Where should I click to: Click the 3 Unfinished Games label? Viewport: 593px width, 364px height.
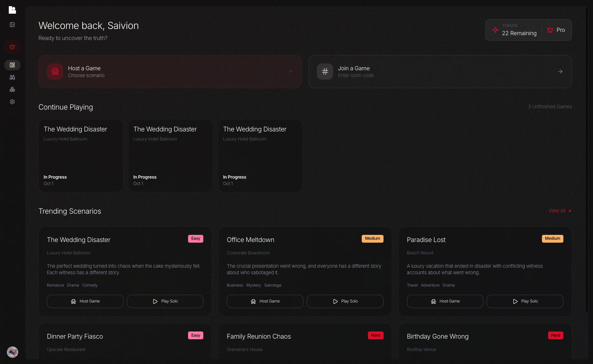pos(550,107)
